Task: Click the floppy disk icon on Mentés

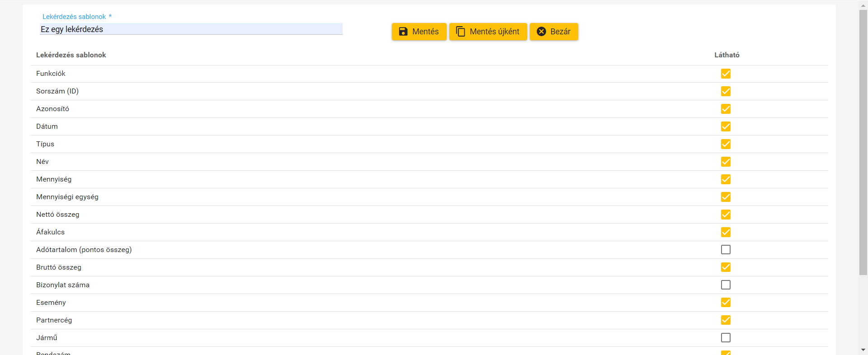Action: (403, 32)
